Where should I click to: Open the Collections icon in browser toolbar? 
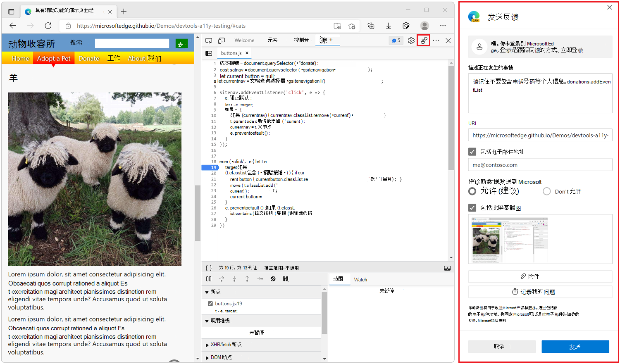(371, 26)
